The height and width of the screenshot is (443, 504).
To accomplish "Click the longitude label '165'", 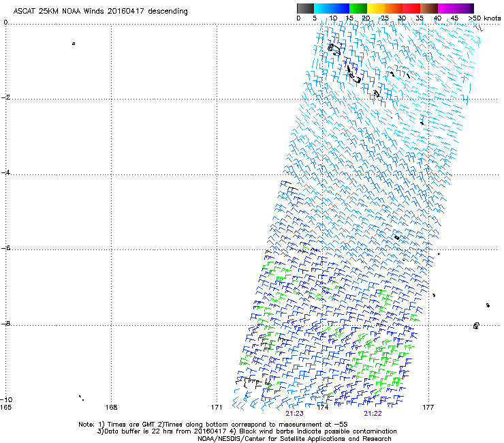I will click(x=5, y=408).
